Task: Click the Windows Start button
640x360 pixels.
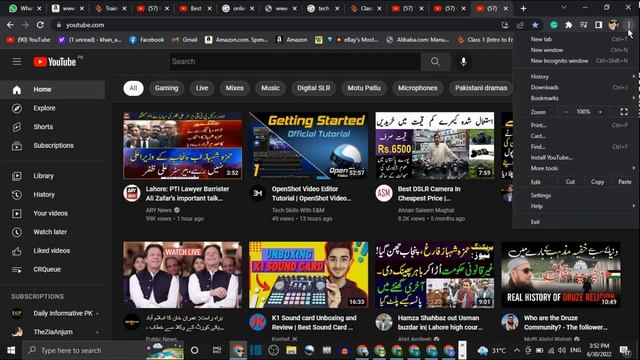Action: point(11,350)
